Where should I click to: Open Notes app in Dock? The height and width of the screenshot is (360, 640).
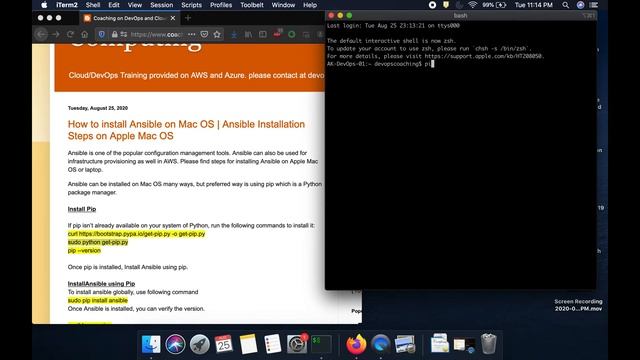pyautogui.click(x=248, y=344)
